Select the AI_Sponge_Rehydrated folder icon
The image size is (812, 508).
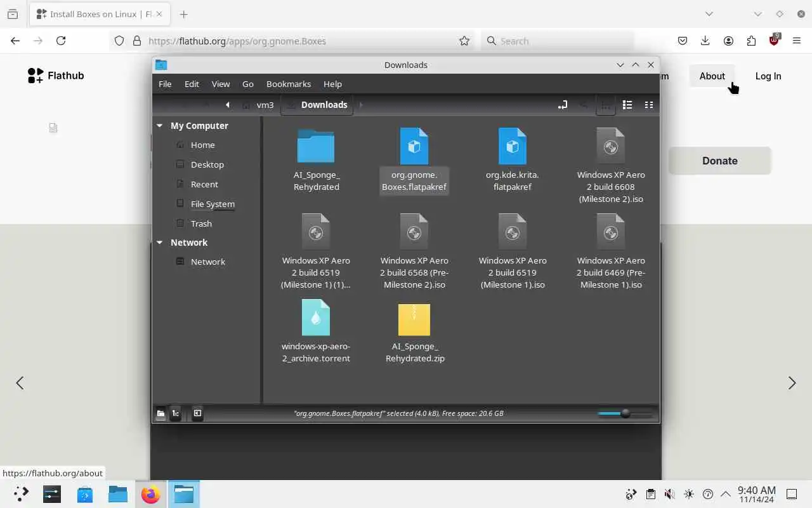coord(316,146)
